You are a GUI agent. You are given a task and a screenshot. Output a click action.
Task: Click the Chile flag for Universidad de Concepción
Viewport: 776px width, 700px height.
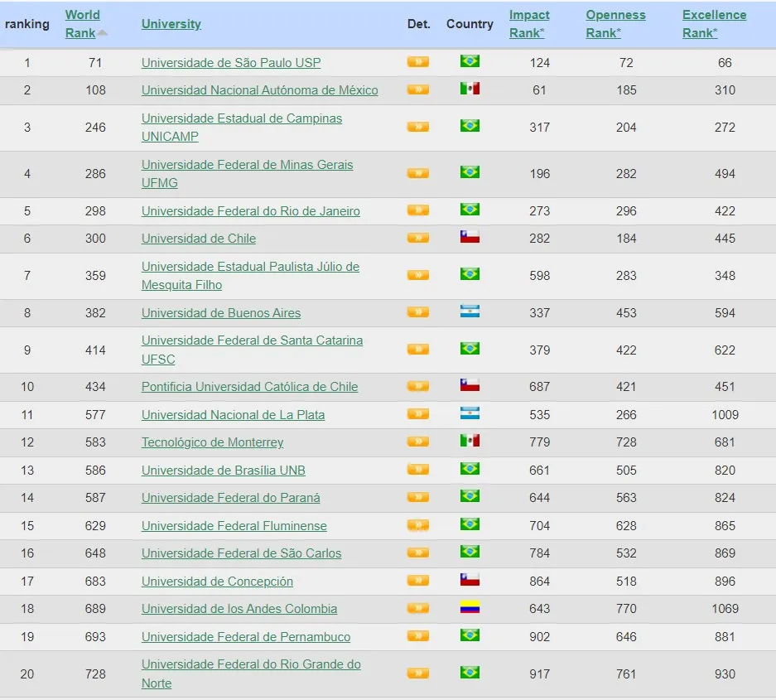click(x=470, y=580)
